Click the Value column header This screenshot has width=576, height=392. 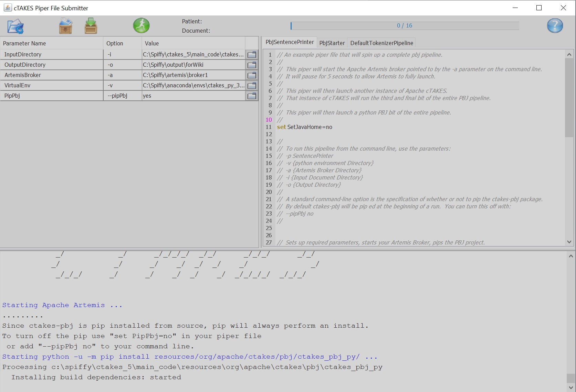coord(193,43)
